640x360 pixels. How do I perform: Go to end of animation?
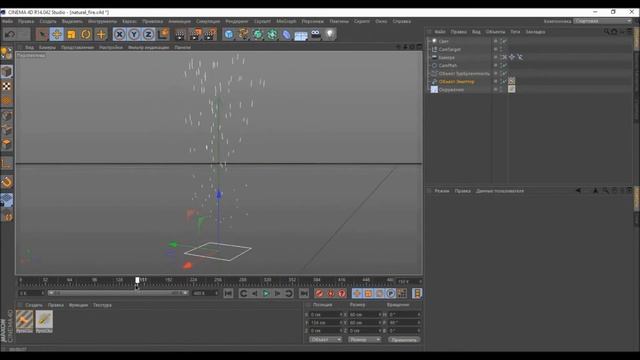click(304, 293)
